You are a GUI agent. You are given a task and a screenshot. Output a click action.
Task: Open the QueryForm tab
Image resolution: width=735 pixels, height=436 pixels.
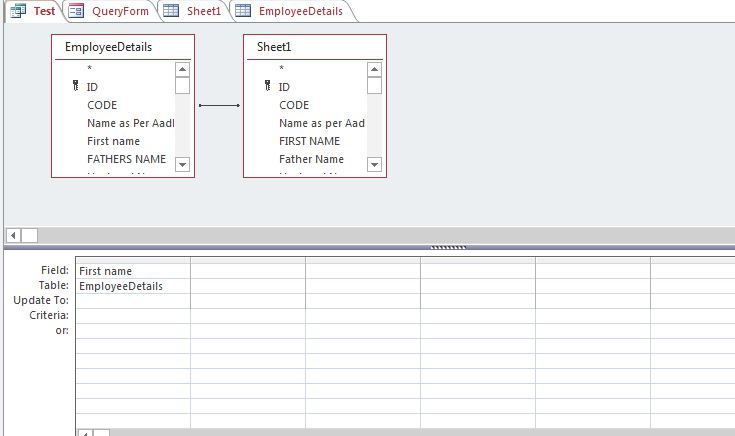[x=110, y=11]
